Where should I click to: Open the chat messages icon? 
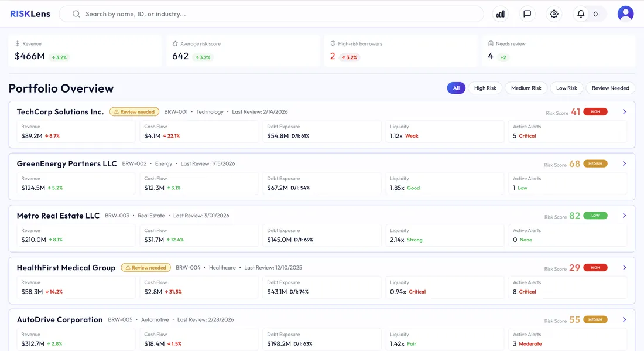click(527, 14)
